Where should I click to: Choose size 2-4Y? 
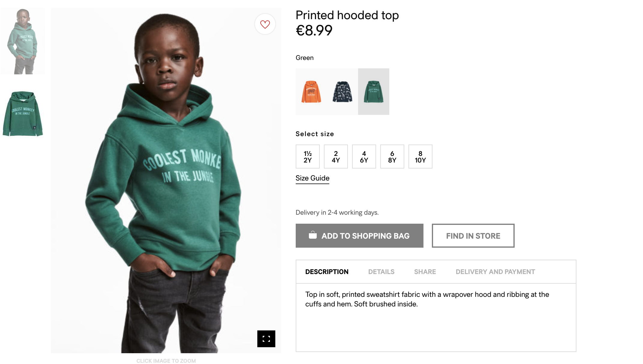(336, 157)
